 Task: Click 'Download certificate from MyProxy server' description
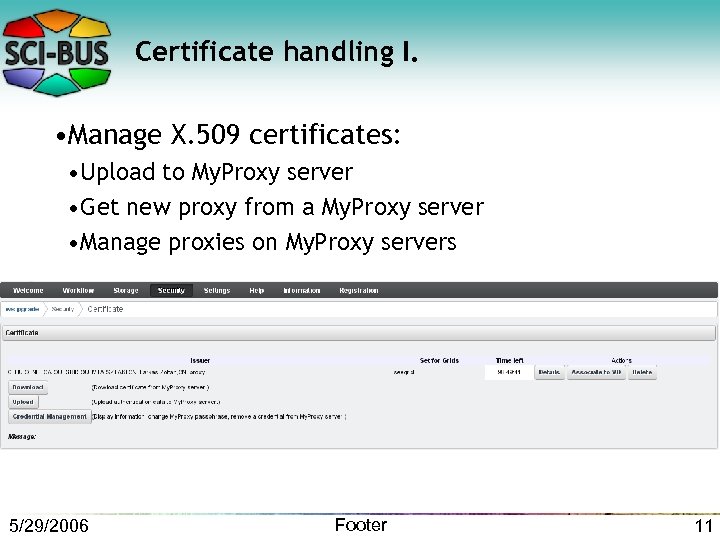click(150, 387)
